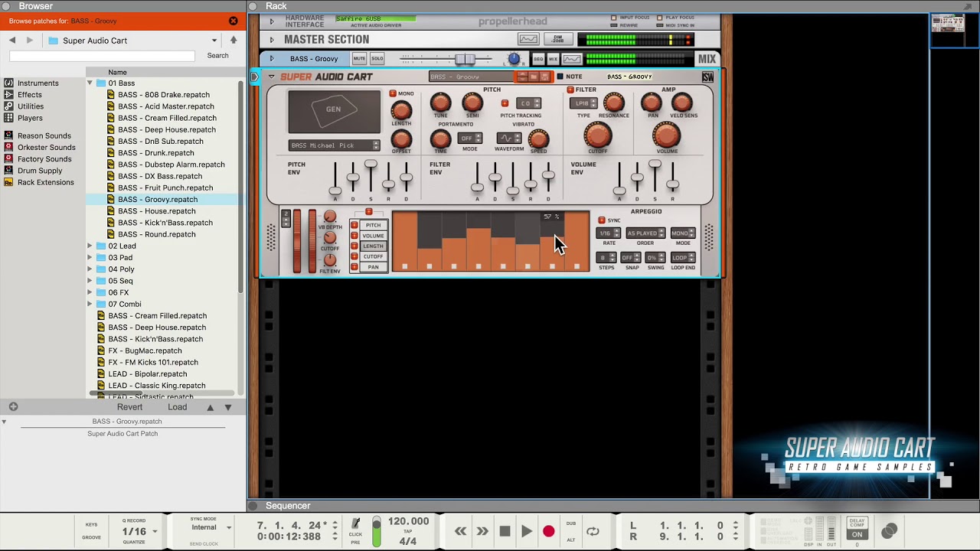Screen dimensions: 980x551
Task: Select BASS - 808 Drake.repatch file
Action: tap(163, 95)
